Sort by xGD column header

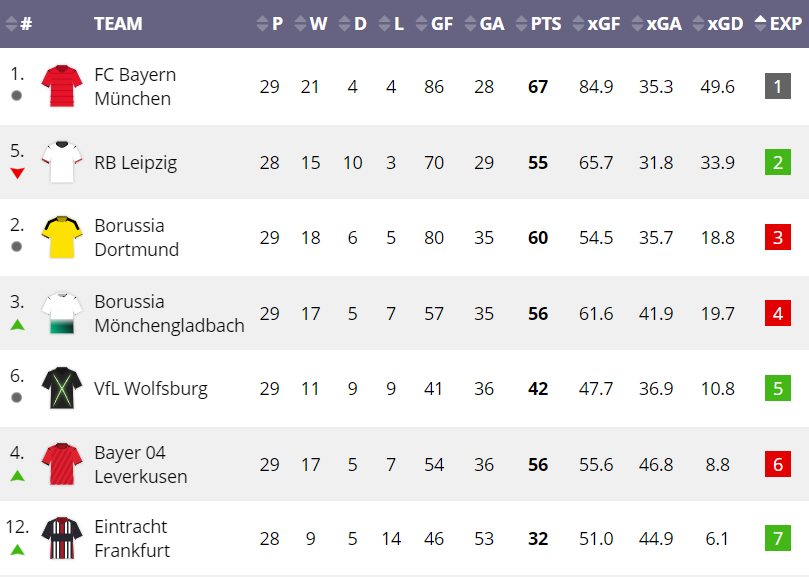[x=718, y=24]
